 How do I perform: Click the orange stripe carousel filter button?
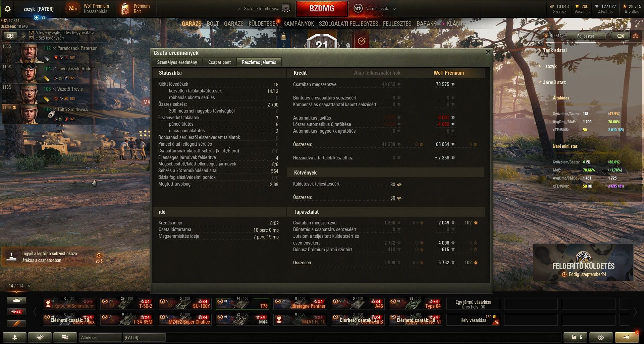pos(16,324)
